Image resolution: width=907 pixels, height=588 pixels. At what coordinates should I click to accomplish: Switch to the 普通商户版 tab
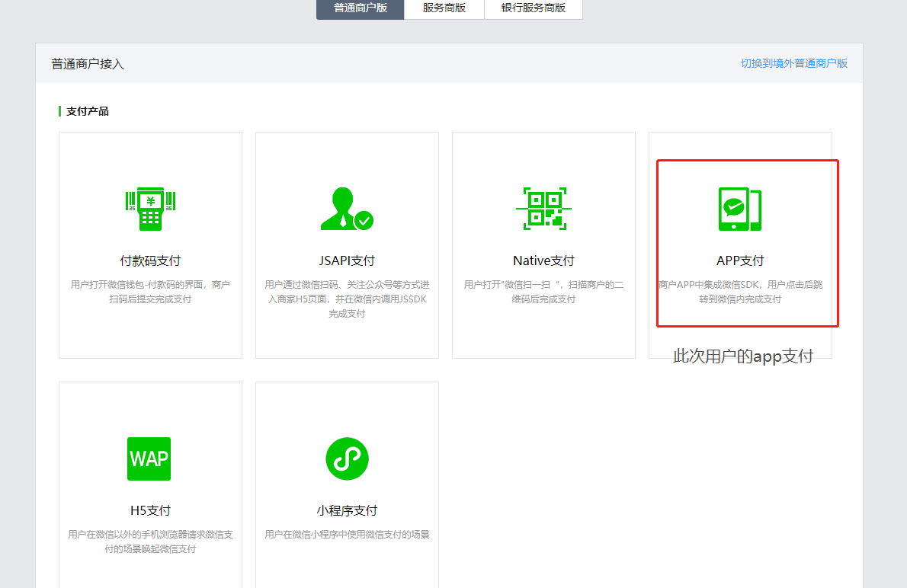coord(361,8)
